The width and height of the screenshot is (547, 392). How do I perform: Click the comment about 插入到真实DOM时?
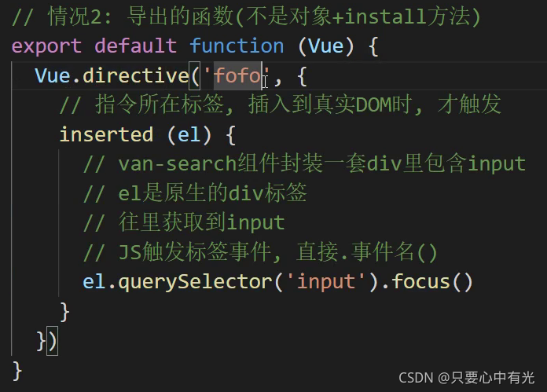(281, 104)
